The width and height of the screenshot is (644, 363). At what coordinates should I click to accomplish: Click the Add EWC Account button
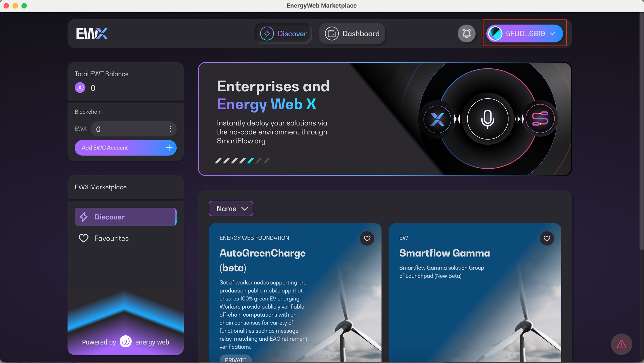[x=125, y=148]
